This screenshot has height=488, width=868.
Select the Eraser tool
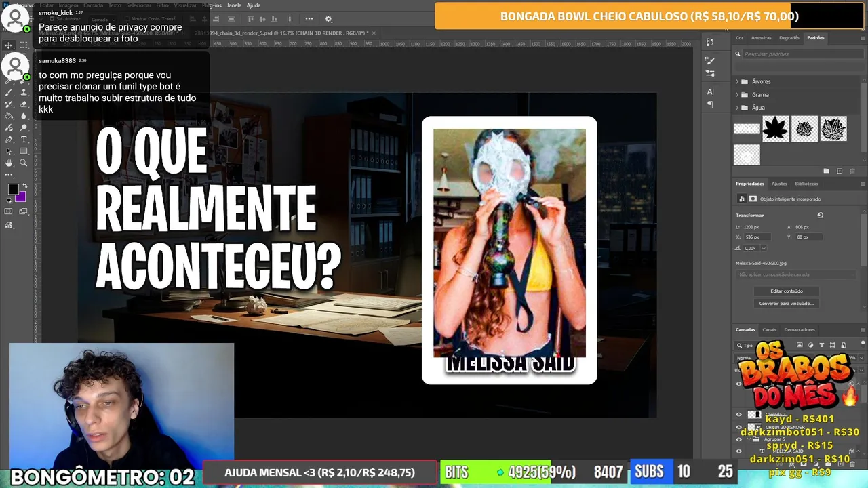tap(24, 104)
